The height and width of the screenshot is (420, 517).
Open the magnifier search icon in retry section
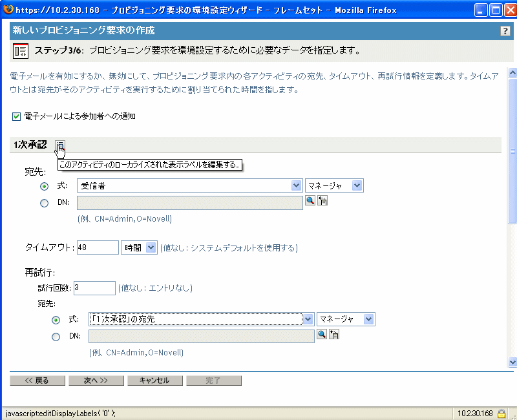tap(321, 334)
